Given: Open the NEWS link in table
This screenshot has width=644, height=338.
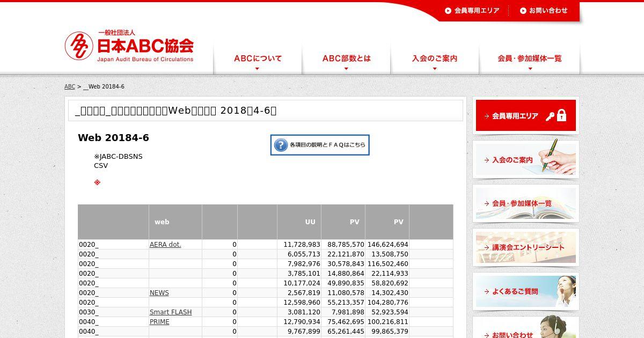Looking at the screenshot, I should (x=159, y=293).
